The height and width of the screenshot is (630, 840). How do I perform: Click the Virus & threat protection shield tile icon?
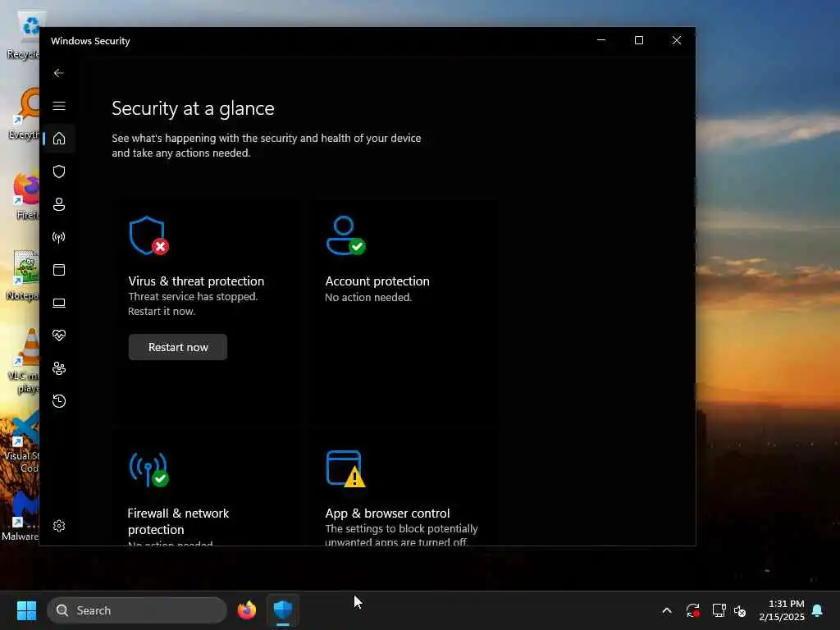pos(148,235)
